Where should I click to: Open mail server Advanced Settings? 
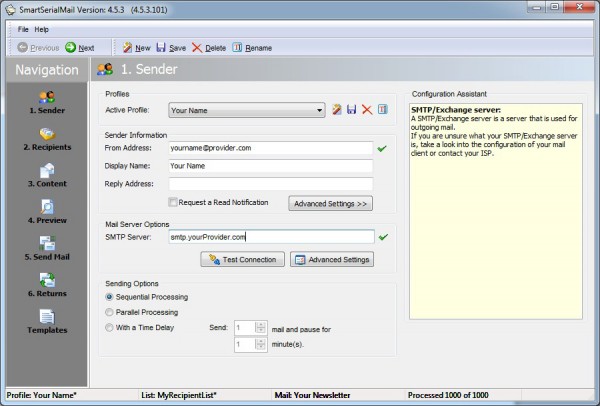click(x=332, y=260)
